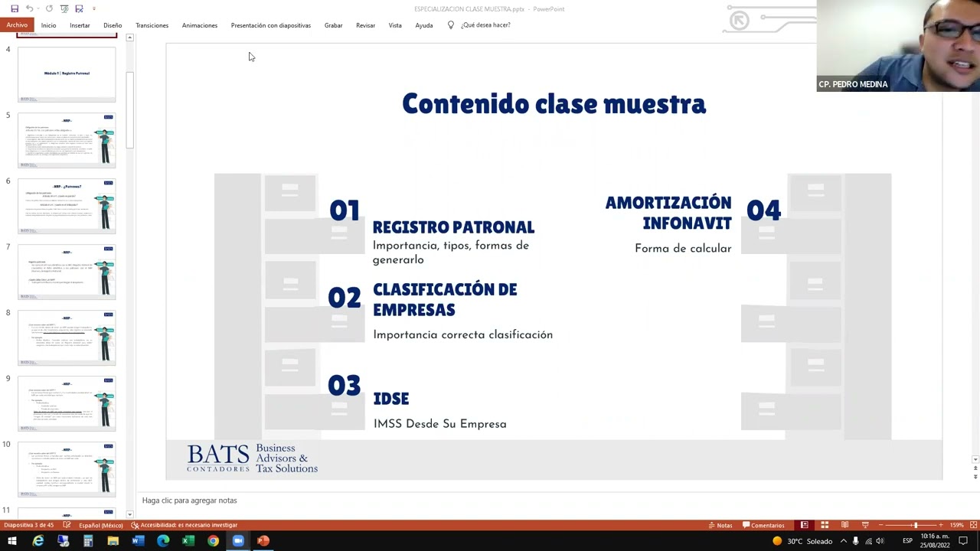Click the Save icon in quick access toolbar
This screenshot has height=551, width=980.
tap(15, 8)
